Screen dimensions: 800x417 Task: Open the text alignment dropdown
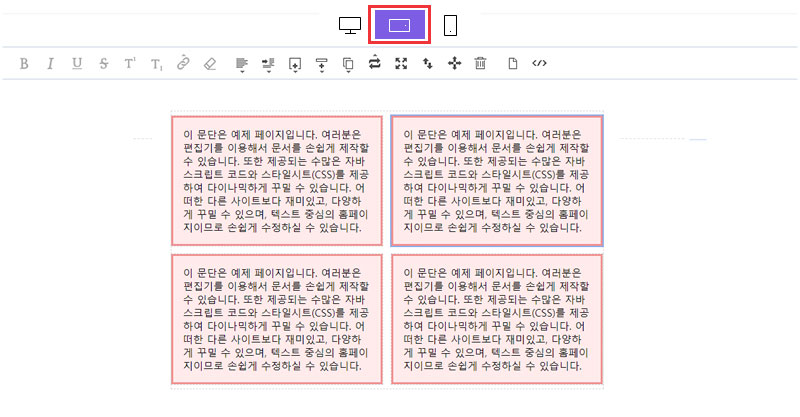click(x=241, y=64)
